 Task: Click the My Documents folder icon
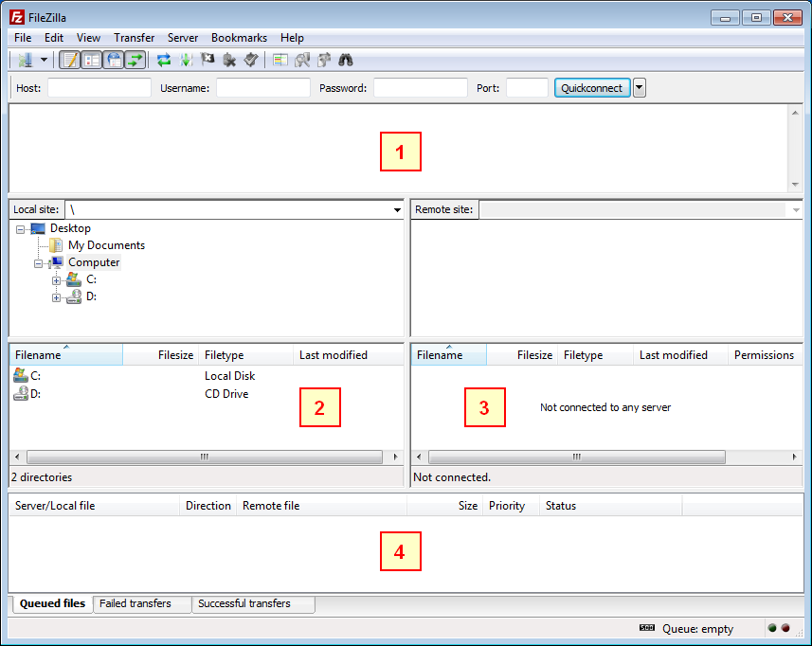(55, 244)
